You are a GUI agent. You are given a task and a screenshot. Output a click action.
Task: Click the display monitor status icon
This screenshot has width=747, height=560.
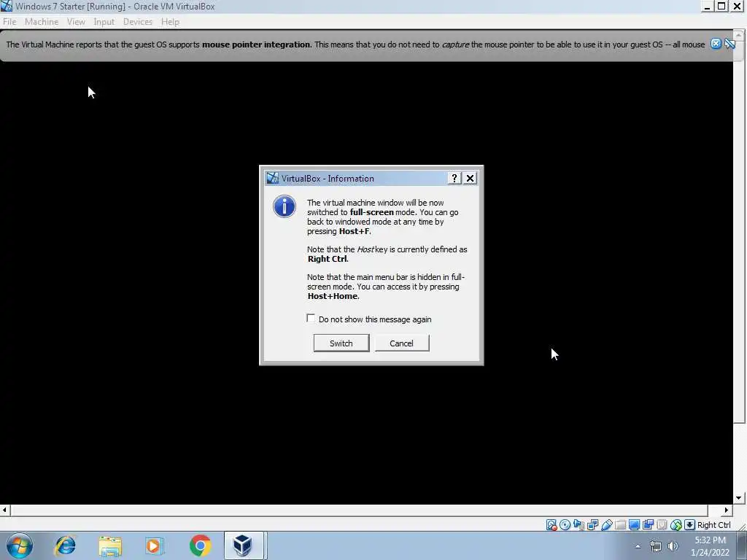point(634,525)
